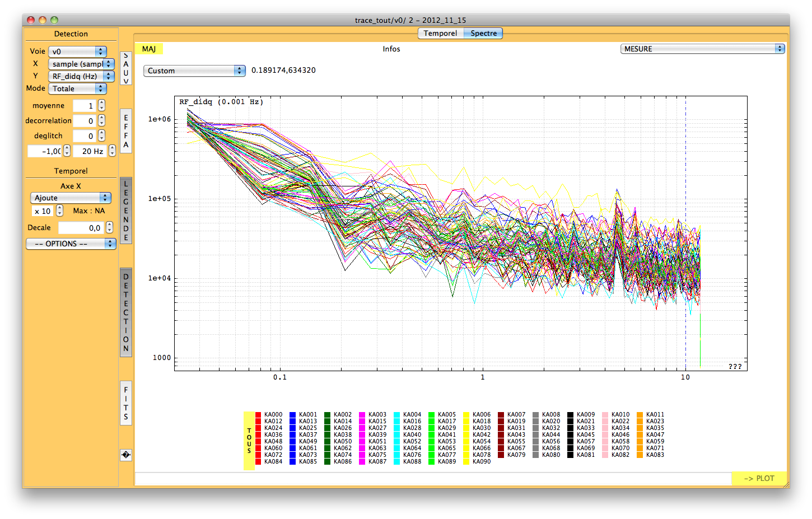The width and height of the screenshot is (812, 519).
Task: Click the yellow MAJ button
Action: (149, 49)
